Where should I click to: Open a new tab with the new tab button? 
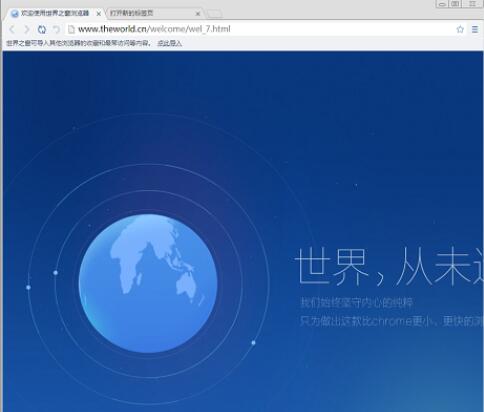[214, 14]
